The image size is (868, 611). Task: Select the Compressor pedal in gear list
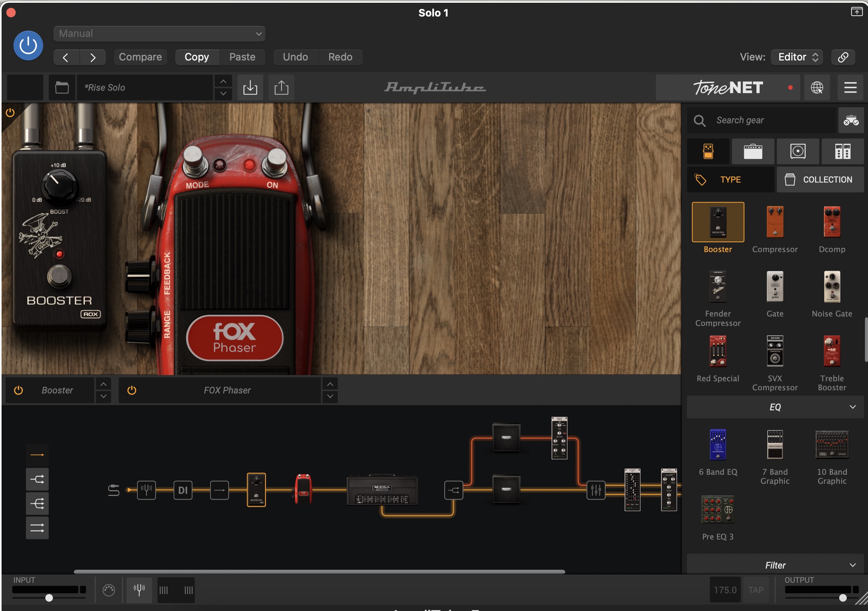pos(775,222)
